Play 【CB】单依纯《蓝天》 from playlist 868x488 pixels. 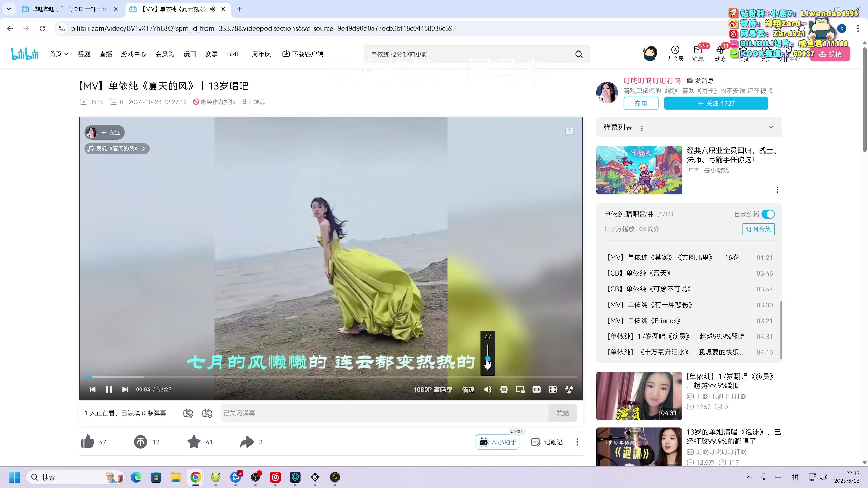pyautogui.click(x=689, y=273)
